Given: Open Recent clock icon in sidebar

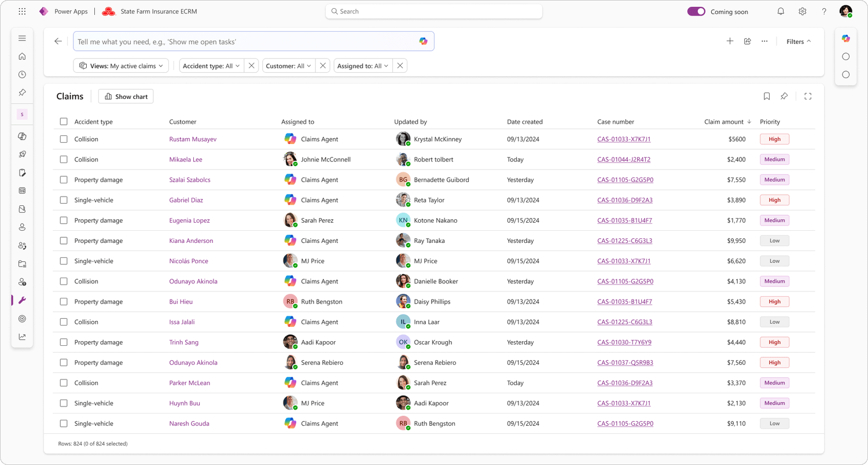Looking at the screenshot, I should point(22,75).
